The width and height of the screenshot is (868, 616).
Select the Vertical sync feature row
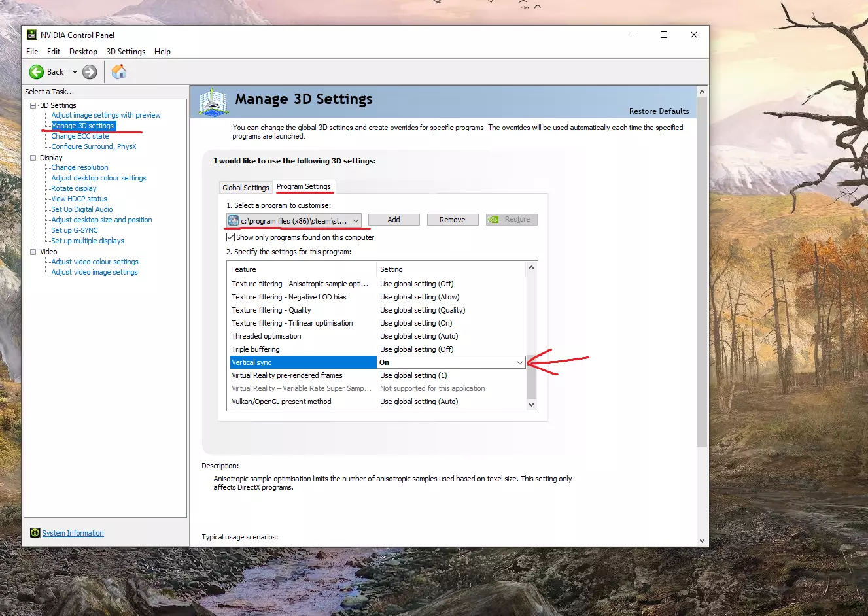(304, 362)
